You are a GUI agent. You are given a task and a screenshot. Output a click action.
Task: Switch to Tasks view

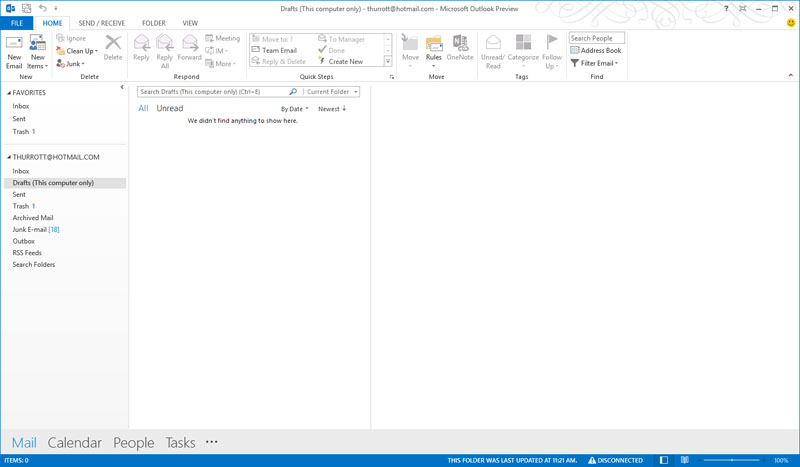[x=180, y=443]
